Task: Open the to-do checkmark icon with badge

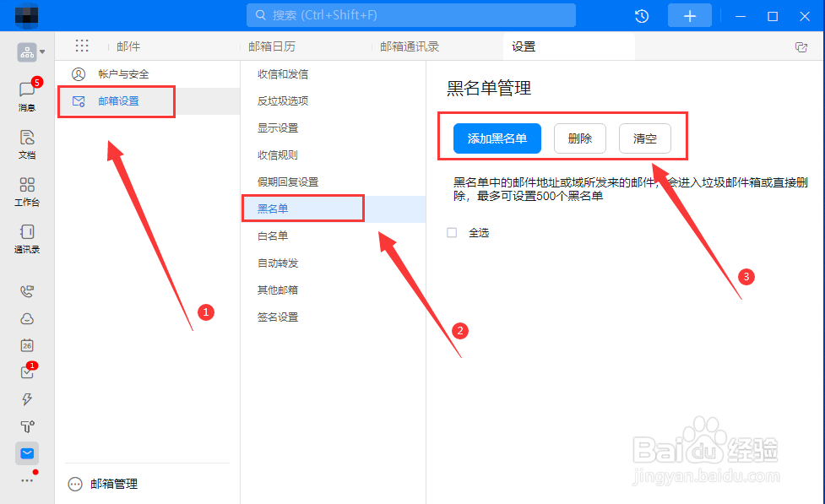Action: pyautogui.click(x=28, y=371)
